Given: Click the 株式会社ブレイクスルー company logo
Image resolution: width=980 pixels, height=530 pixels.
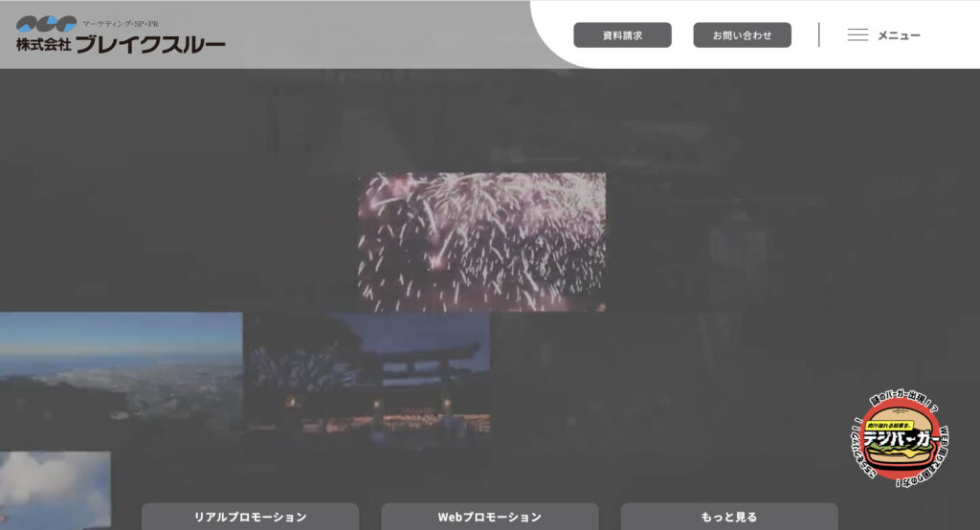Looking at the screenshot, I should (120, 34).
